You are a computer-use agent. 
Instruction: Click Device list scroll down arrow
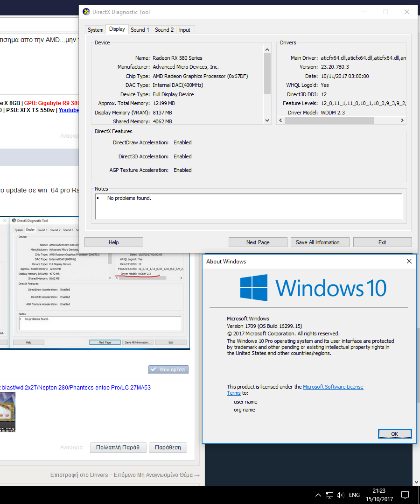pyautogui.click(x=267, y=121)
